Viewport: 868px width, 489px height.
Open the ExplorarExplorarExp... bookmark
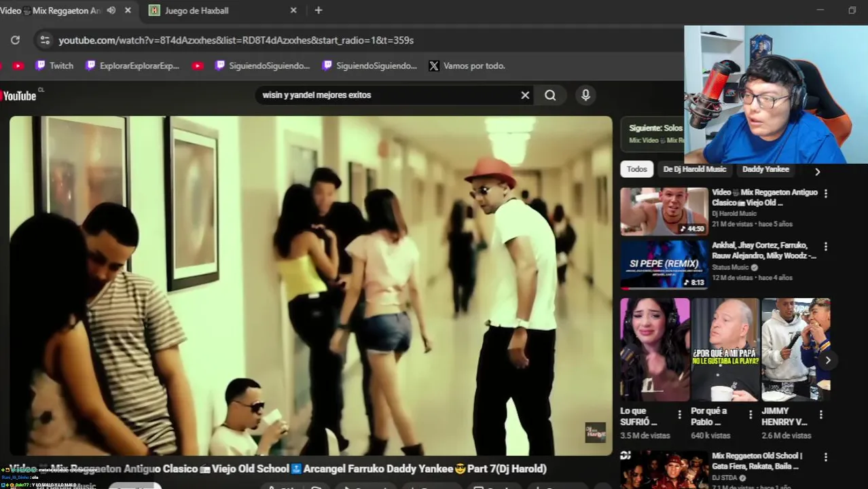(x=132, y=66)
